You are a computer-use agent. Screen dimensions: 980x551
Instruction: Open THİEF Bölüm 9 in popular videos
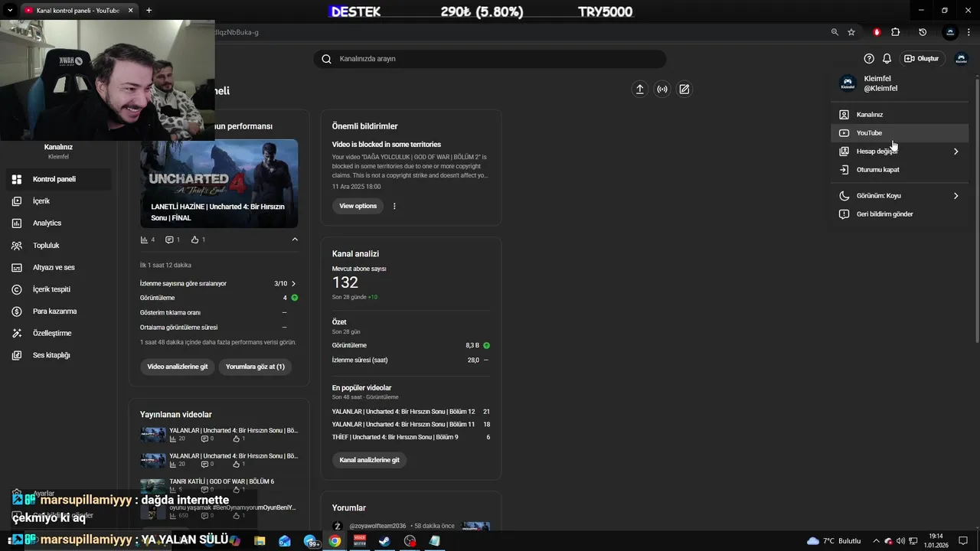coord(395,437)
